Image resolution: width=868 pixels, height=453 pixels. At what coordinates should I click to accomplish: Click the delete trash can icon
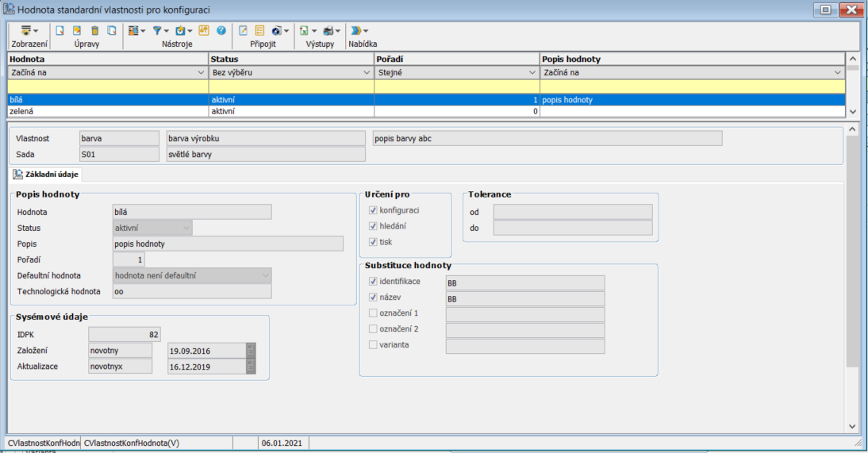(94, 31)
